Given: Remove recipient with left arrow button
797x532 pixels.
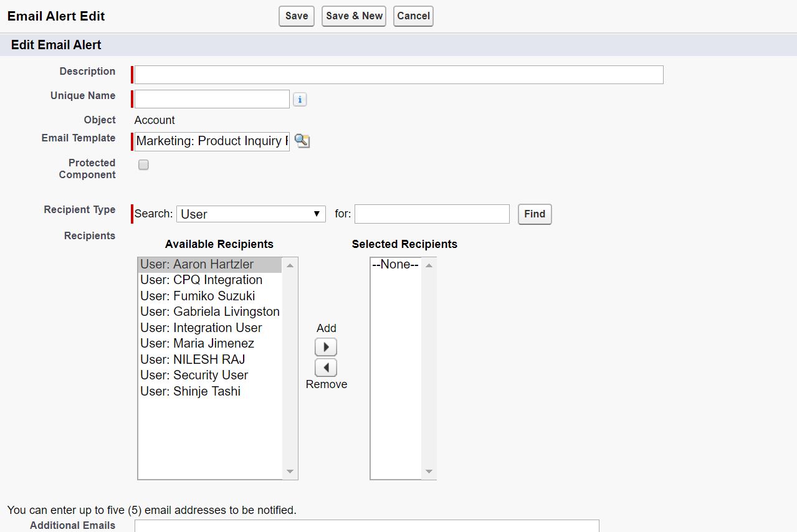Looking at the screenshot, I should [x=326, y=368].
